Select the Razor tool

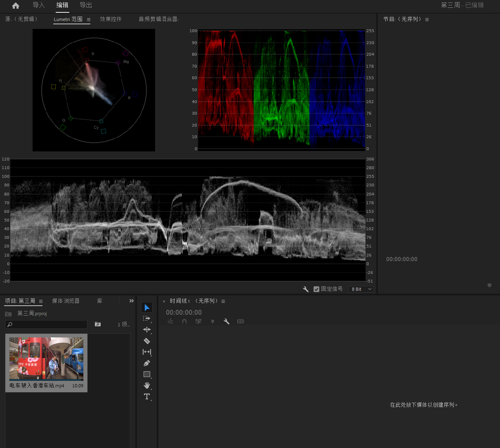pos(146,341)
